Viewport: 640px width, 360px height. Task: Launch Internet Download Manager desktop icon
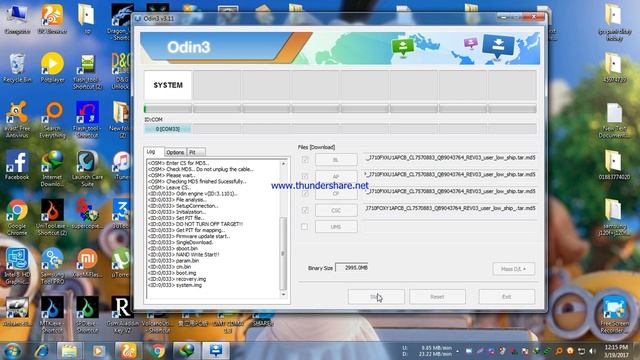click(52, 169)
